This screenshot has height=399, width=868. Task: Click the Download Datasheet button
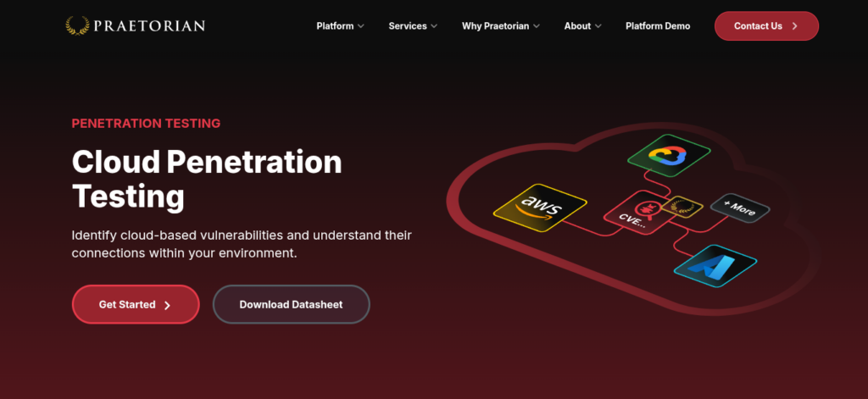pos(292,304)
